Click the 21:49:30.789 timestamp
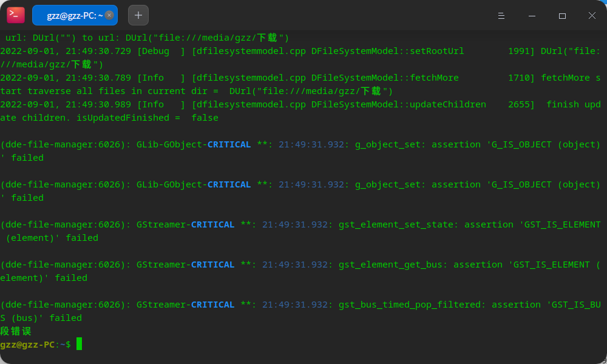The height and width of the screenshot is (364, 607). (x=98, y=78)
